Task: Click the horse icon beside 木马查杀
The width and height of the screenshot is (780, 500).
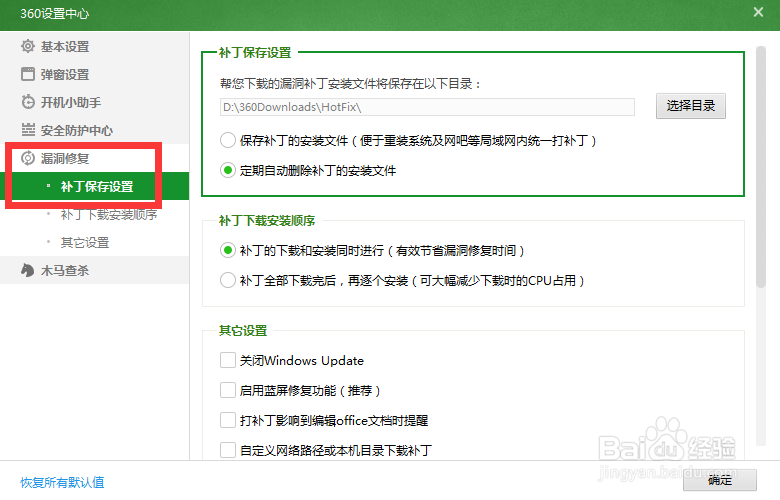Action: 28,270
